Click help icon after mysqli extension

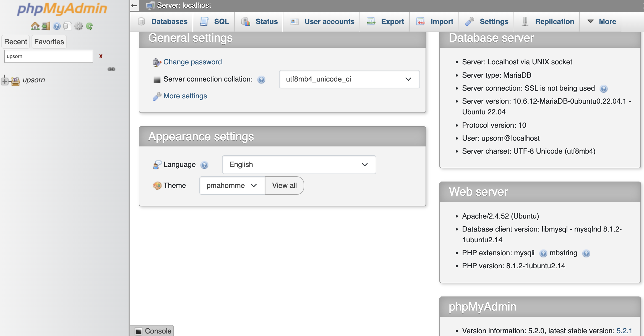pyautogui.click(x=543, y=253)
